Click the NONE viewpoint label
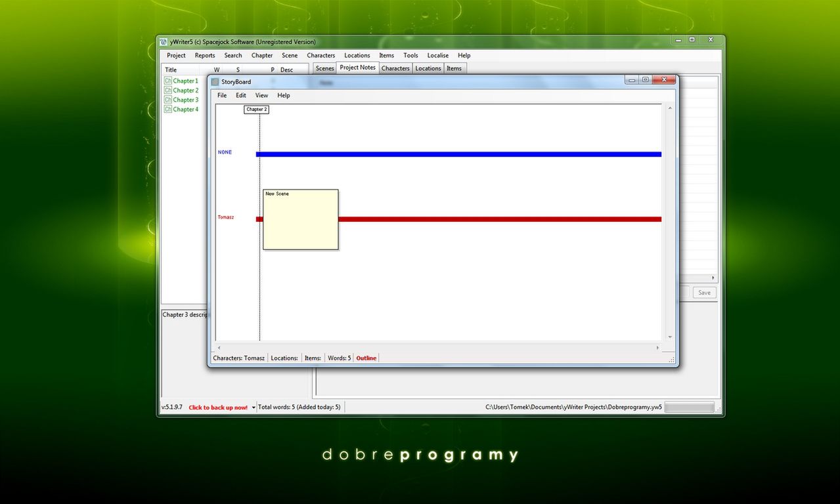Viewport: 840px width, 504px height. [x=225, y=152]
